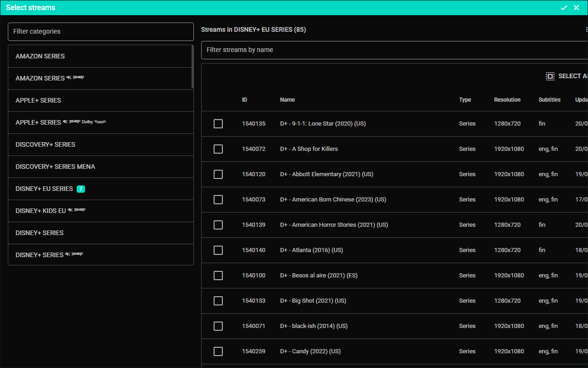Click 'D+ - black-ish (2014) (US)' name
588x368 pixels.
[x=314, y=326]
